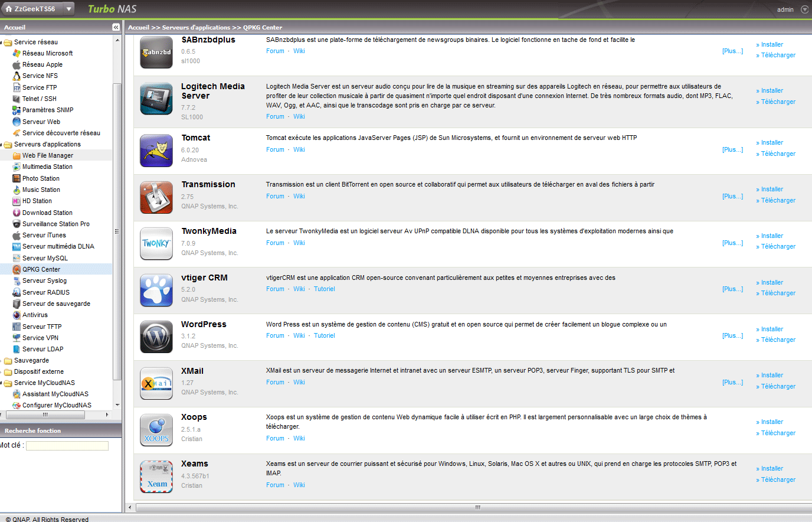This screenshot has width=812, height=522.
Task: Install the WordPress package
Action: click(x=772, y=329)
